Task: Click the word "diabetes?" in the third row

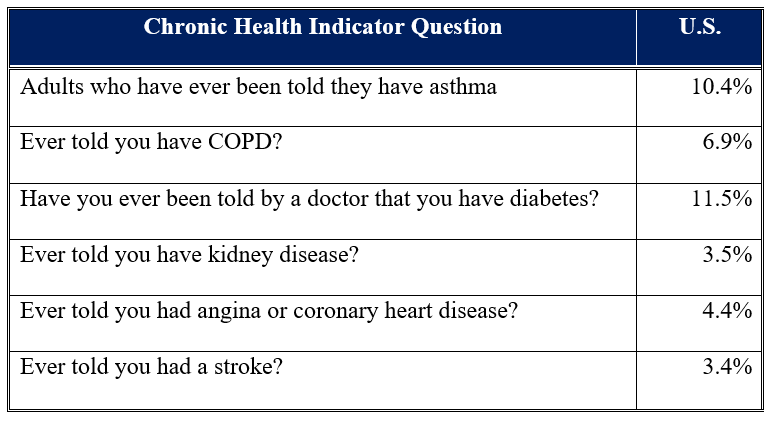Action: [x=556, y=198]
